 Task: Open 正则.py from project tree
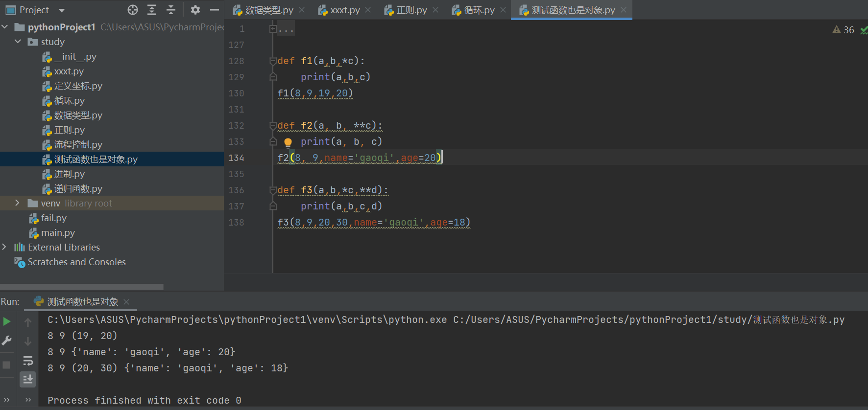click(63, 130)
